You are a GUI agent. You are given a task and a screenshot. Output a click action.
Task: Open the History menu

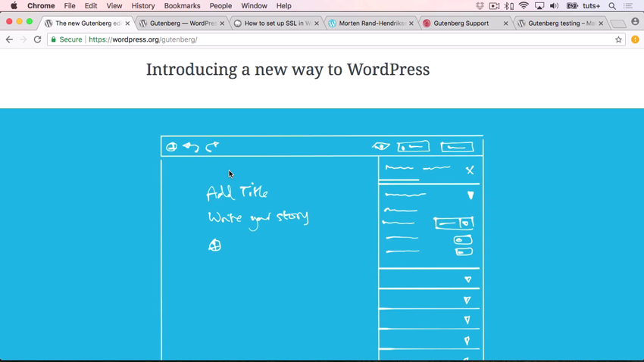click(143, 6)
